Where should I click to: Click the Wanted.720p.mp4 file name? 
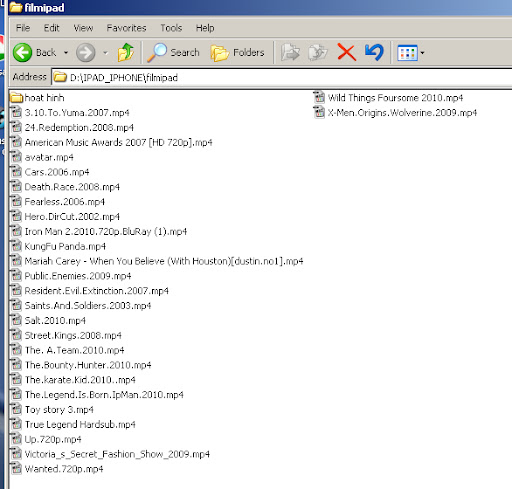pyautogui.click(x=64, y=469)
